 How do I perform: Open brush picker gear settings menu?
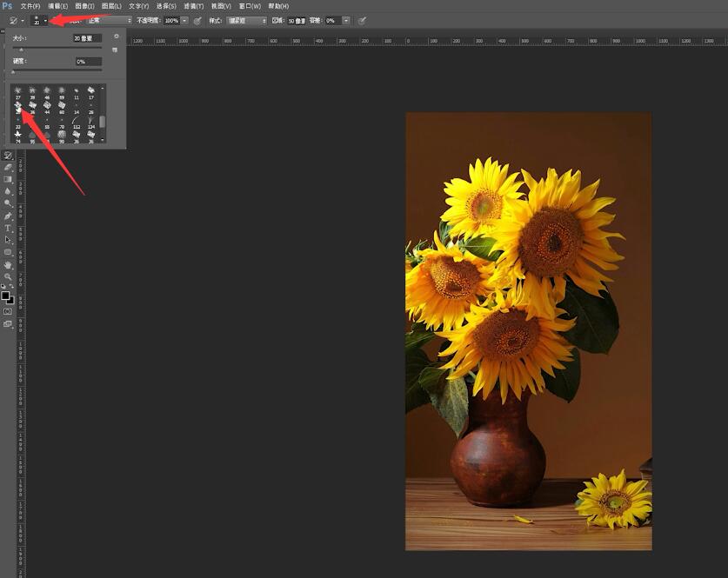[x=116, y=37]
